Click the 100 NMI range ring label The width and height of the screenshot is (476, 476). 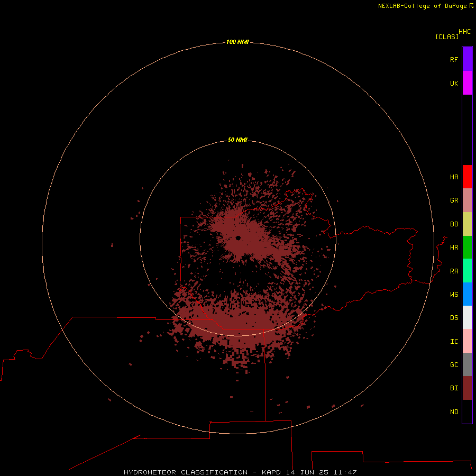(237, 42)
